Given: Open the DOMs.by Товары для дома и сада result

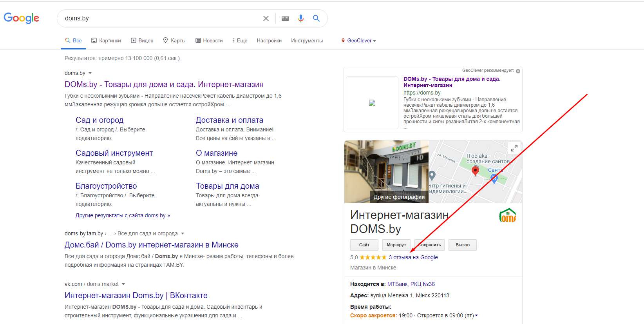Looking at the screenshot, I should pos(164,84).
